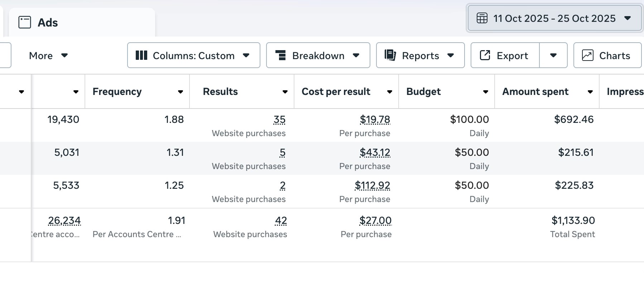Expand the More menu

tap(48, 56)
